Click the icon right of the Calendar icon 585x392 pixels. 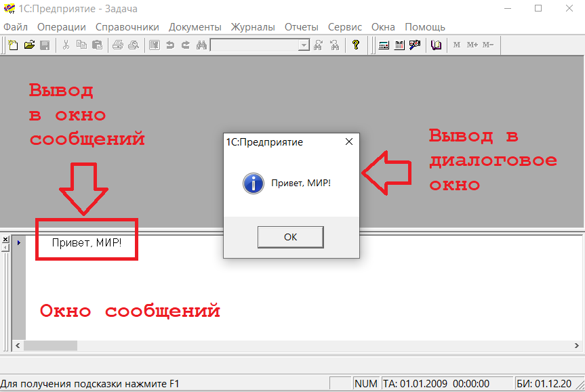(x=415, y=45)
